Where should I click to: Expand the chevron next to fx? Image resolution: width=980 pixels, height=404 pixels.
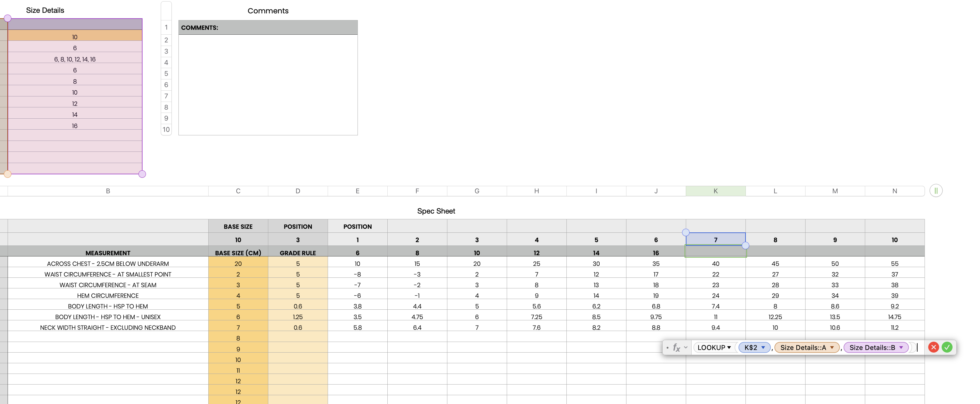coord(686,347)
